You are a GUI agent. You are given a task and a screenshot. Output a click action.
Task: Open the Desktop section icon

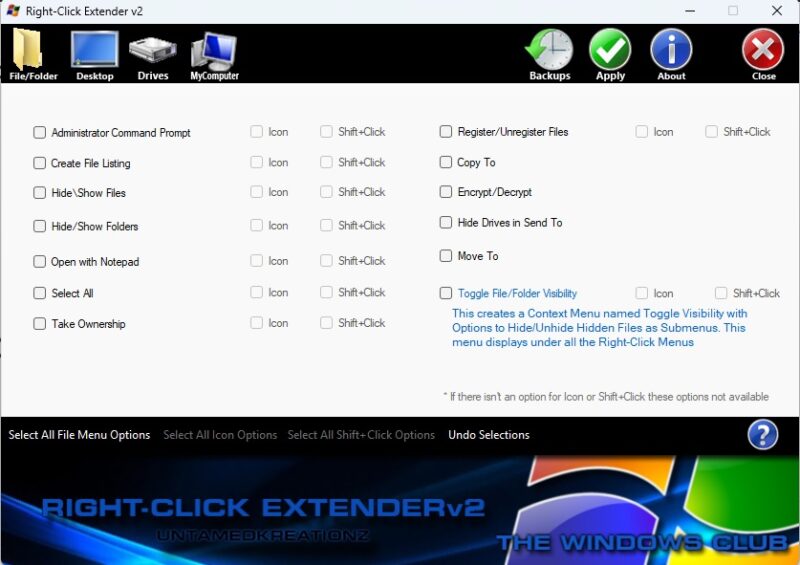click(94, 50)
